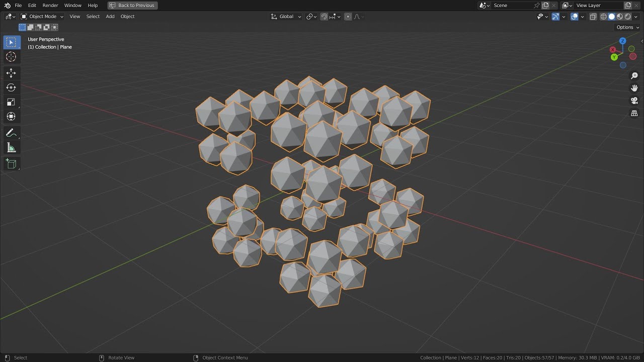Open the Help menu
This screenshot has height=362, width=644.
click(93, 5)
